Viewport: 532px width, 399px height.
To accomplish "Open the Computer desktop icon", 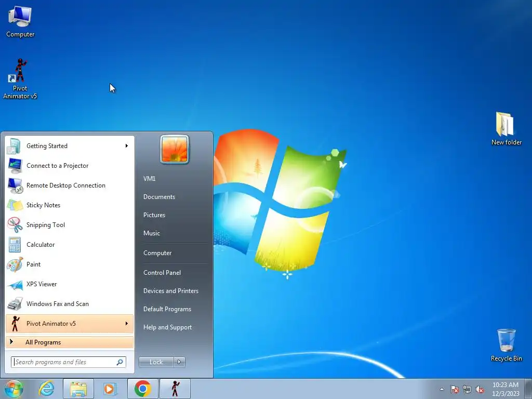I will pyautogui.click(x=20, y=21).
